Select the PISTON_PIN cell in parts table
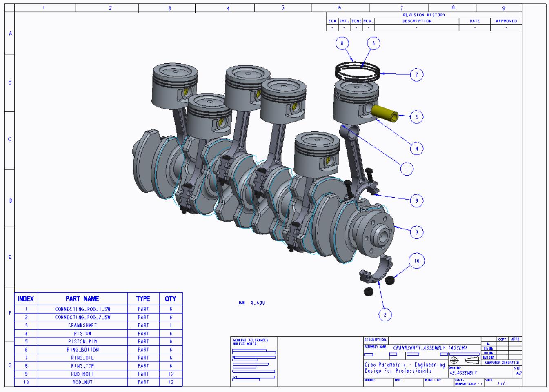 click(82, 341)
